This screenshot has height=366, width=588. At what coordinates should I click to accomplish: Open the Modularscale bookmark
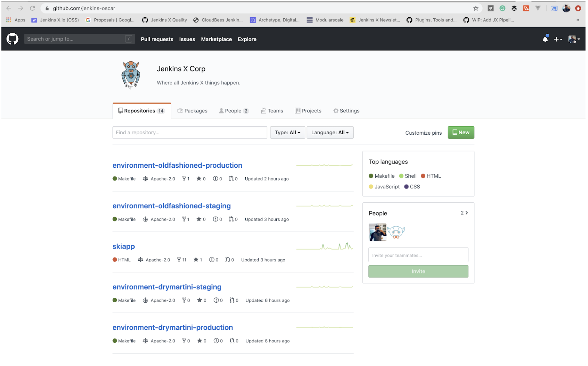coord(325,20)
